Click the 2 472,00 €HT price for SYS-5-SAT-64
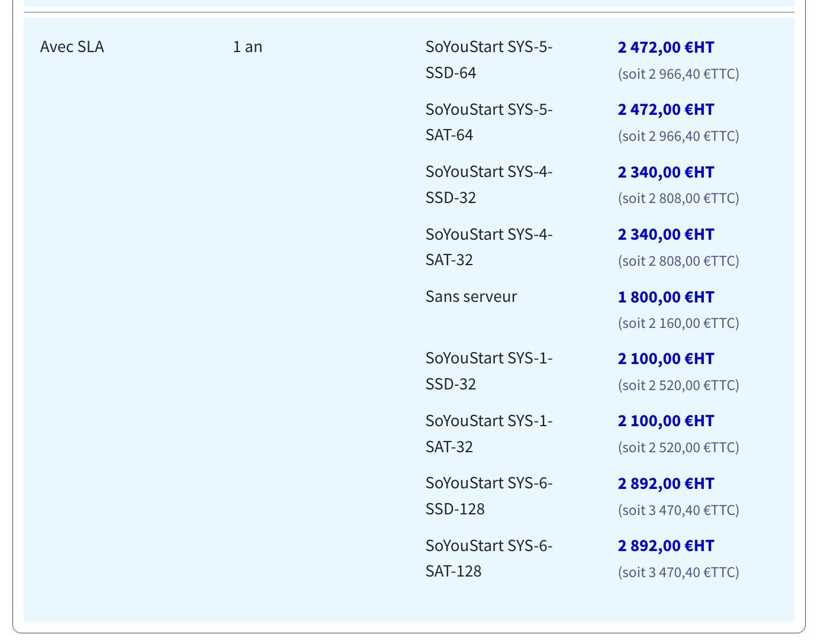The image size is (817, 644). pos(666,110)
